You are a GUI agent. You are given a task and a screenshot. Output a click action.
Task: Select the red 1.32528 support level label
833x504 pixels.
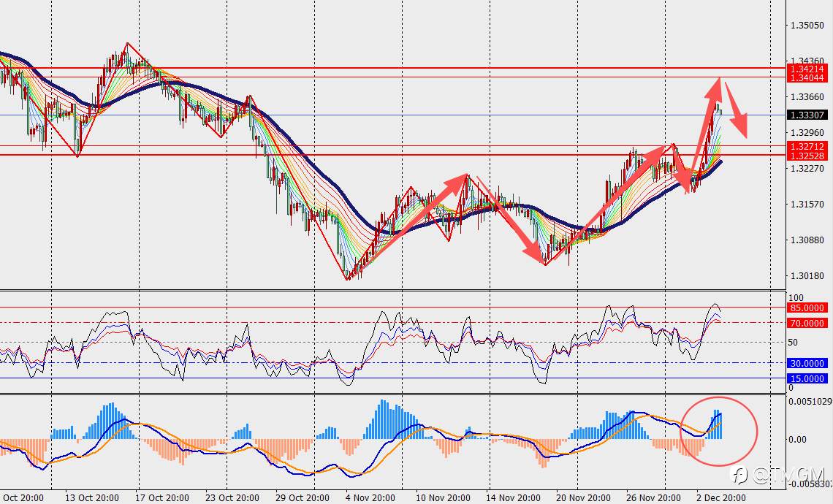click(807, 156)
